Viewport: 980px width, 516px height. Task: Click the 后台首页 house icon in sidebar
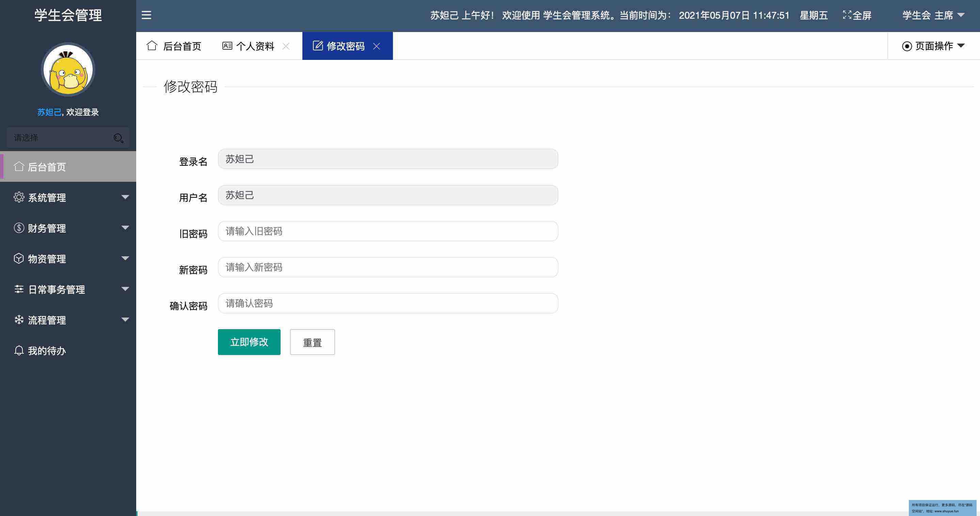(19, 166)
